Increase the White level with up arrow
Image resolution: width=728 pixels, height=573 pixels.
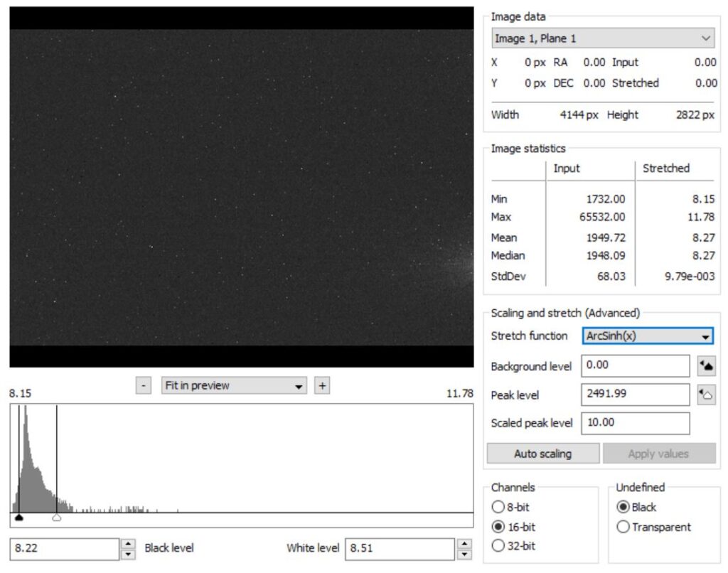tap(464, 544)
